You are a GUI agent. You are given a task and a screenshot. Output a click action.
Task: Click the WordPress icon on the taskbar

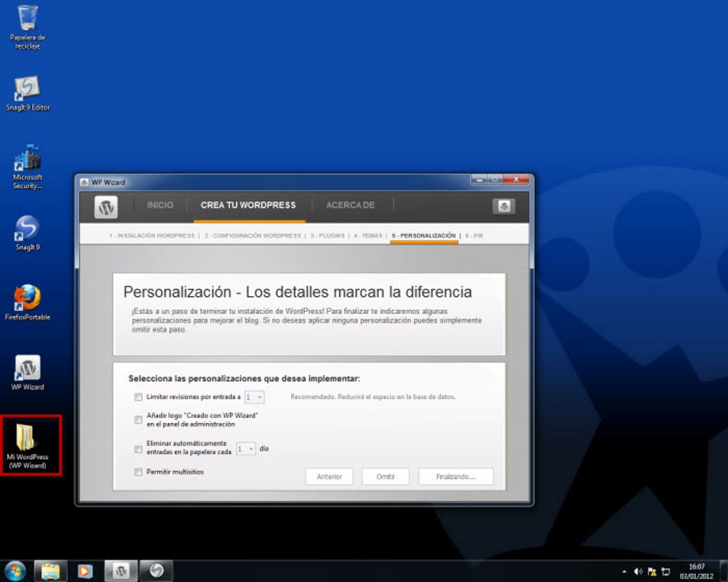(x=121, y=571)
